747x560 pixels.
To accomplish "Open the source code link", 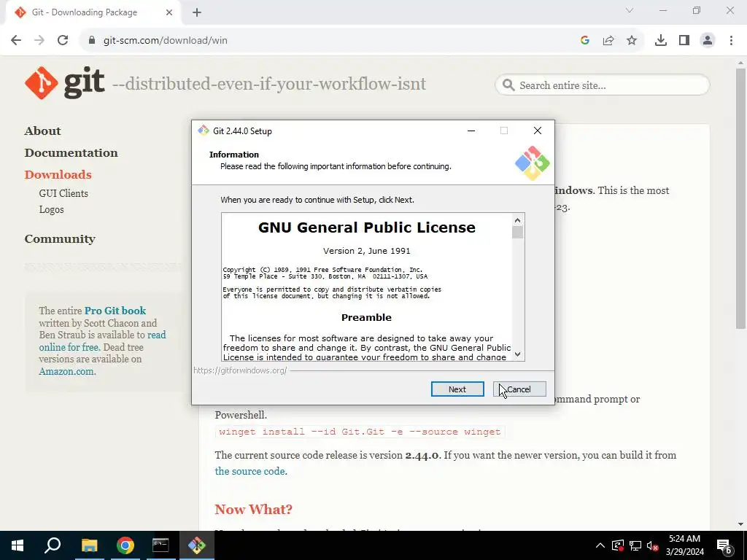I will click(x=250, y=471).
